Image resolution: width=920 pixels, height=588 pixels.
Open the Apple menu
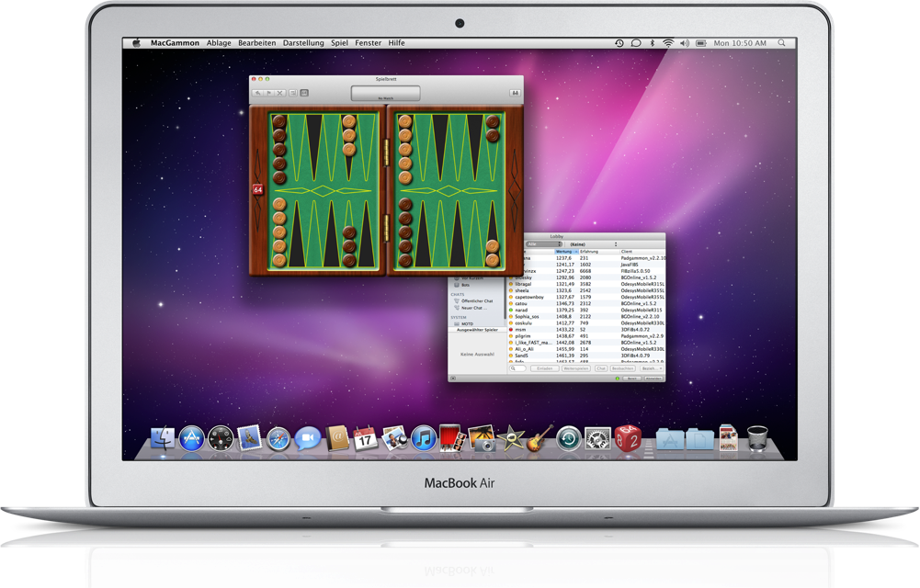click(x=137, y=43)
